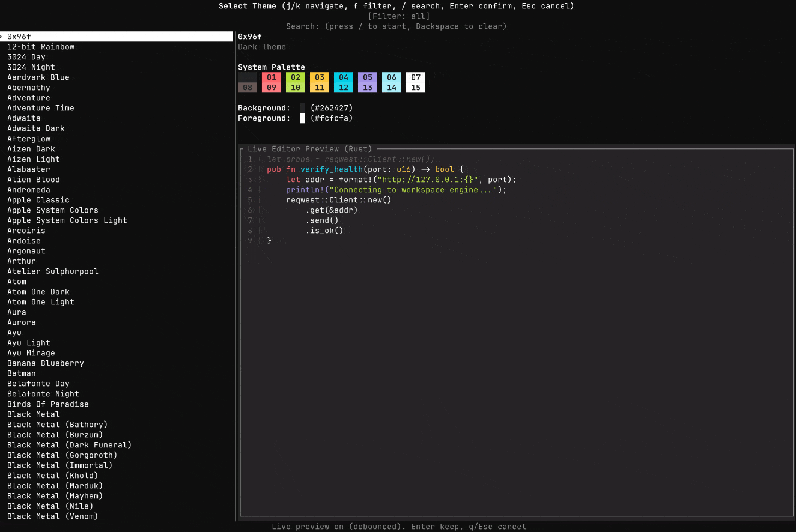The width and height of the screenshot is (796, 532).
Task: Select the Black Metal (Nile) theme
Action: pyautogui.click(x=50, y=506)
